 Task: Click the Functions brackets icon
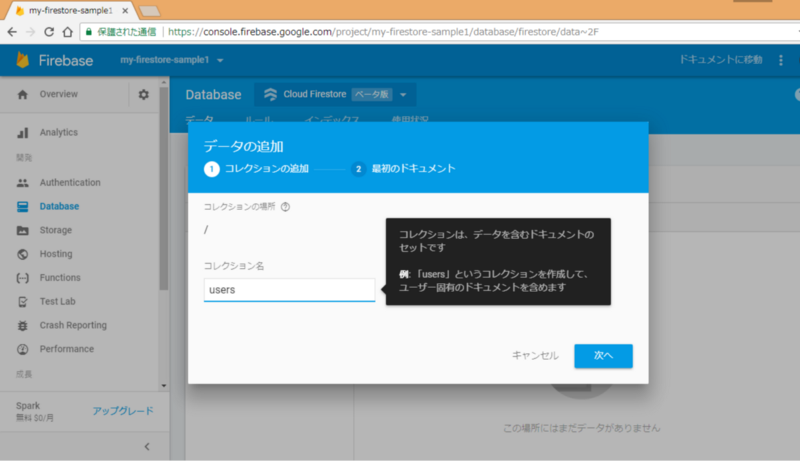pyautogui.click(x=22, y=278)
